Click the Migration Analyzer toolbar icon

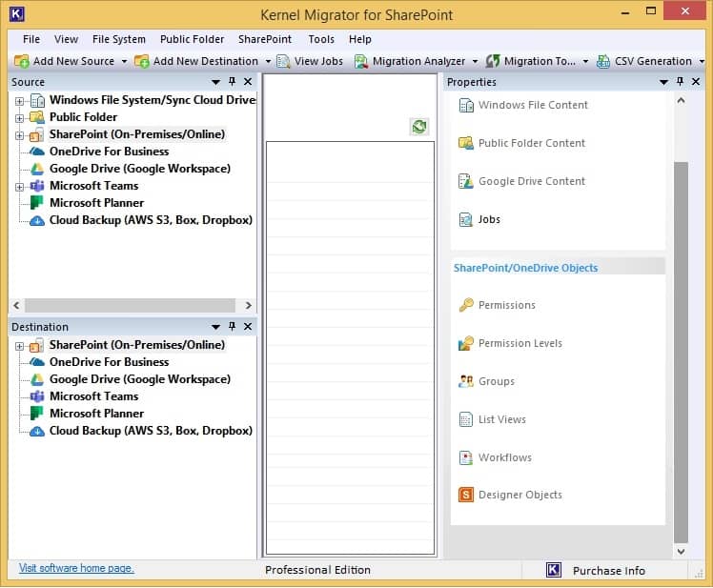coord(361,61)
